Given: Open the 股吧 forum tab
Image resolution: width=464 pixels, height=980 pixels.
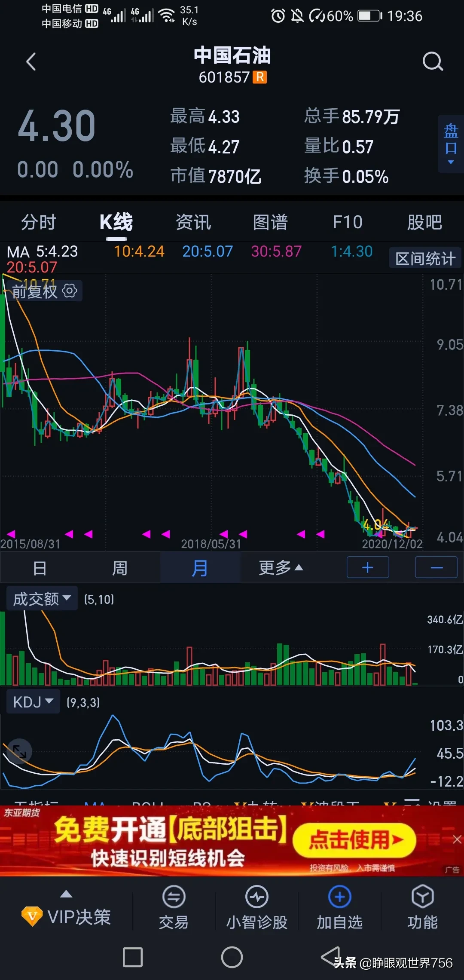Looking at the screenshot, I should [424, 222].
